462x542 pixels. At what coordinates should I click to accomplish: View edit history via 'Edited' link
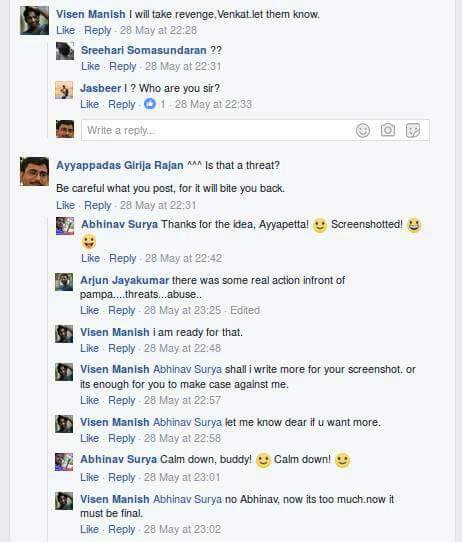click(x=245, y=310)
